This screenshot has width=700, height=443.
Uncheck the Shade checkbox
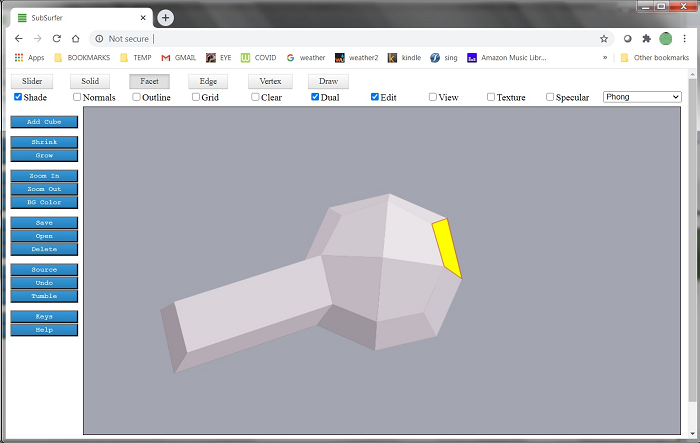coord(18,97)
